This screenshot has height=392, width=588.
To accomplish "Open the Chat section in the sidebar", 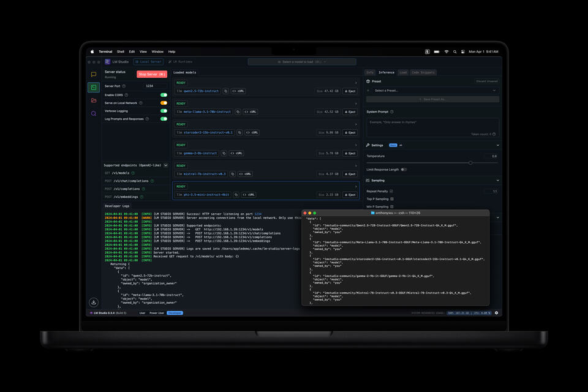I will click(94, 74).
